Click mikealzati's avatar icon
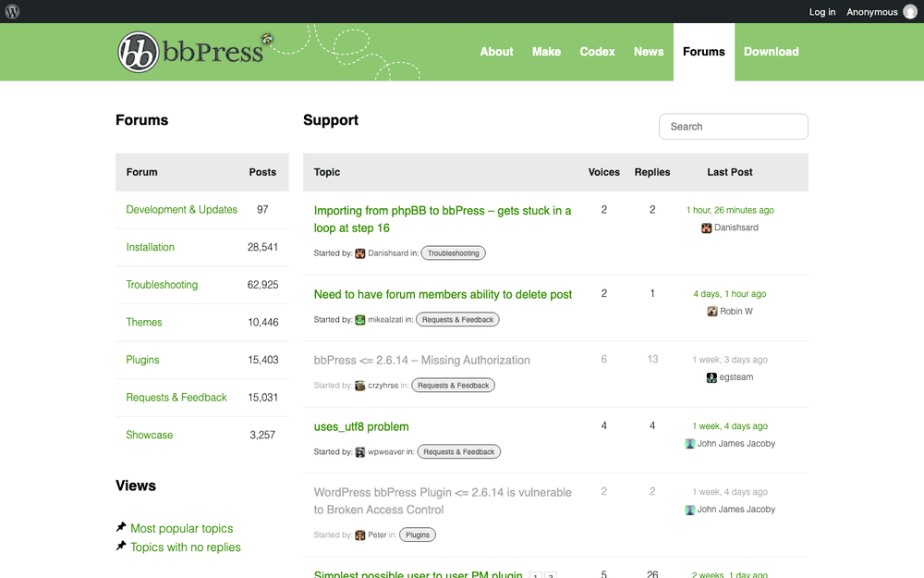This screenshot has width=924, height=578. coord(360,320)
